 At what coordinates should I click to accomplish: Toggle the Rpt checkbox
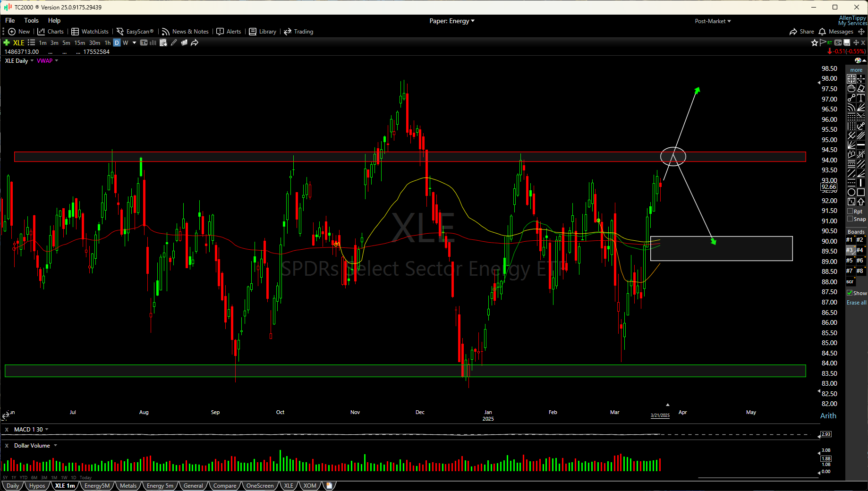(x=849, y=211)
